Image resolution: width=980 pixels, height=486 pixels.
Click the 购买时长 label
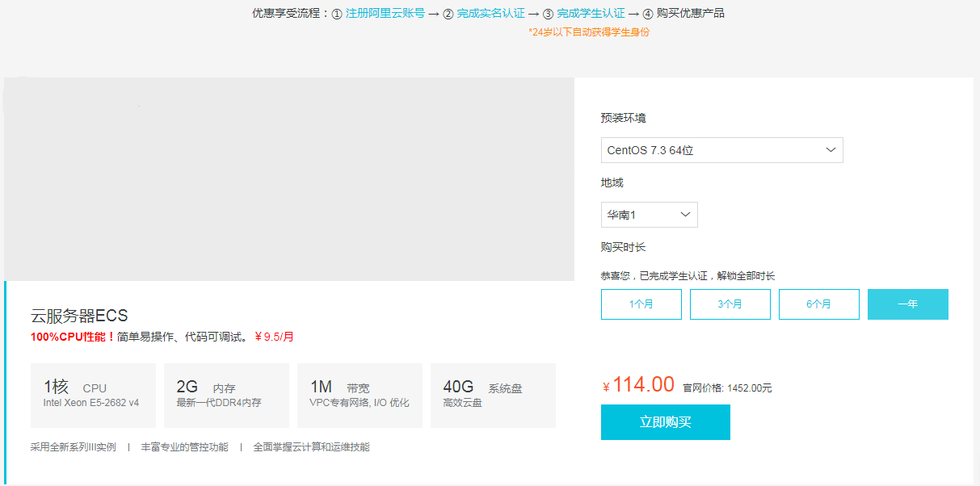pyautogui.click(x=624, y=247)
